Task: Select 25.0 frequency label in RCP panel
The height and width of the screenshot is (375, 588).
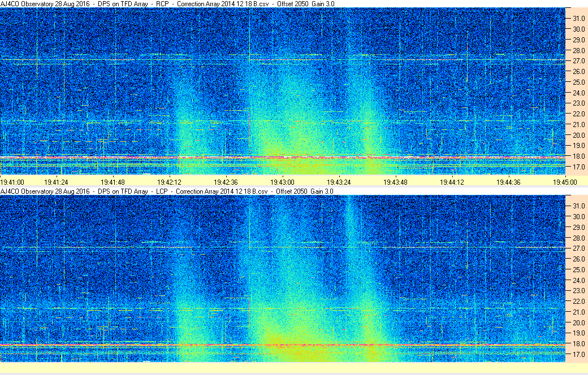Action: (x=578, y=82)
